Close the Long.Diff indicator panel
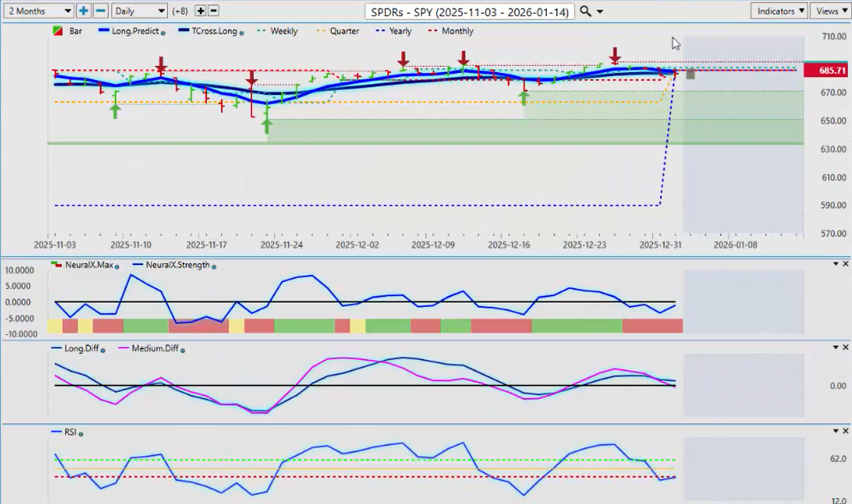 tap(846, 347)
